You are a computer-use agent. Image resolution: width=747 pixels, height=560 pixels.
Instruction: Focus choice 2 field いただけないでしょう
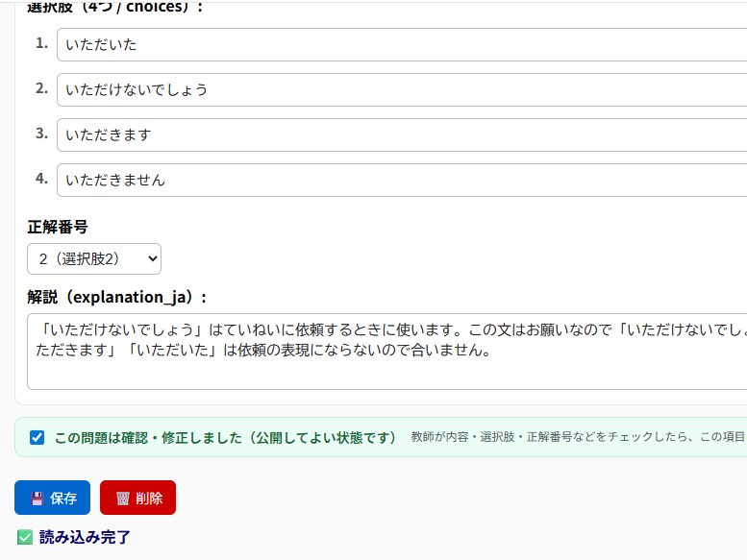click(x=385, y=89)
